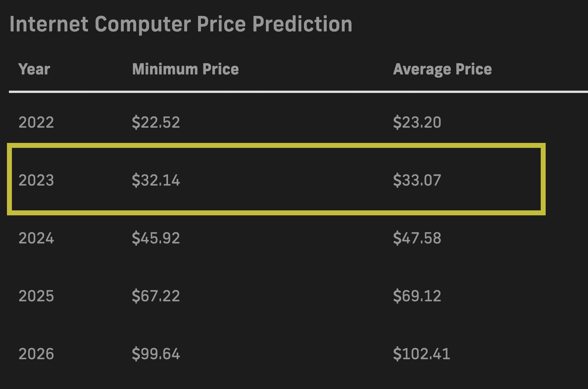Click the Internet Computer Price Prediction heading

pyautogui.click(x=181, y=24)
